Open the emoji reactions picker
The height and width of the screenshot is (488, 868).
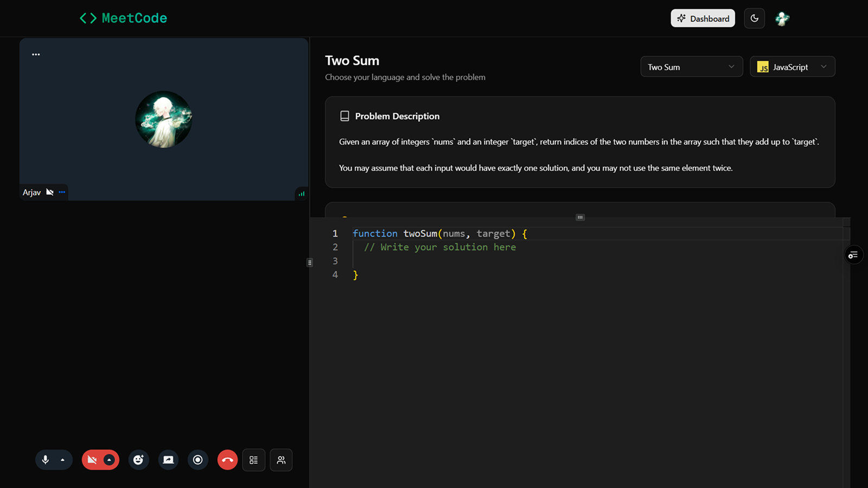click(x=138, y=459)
